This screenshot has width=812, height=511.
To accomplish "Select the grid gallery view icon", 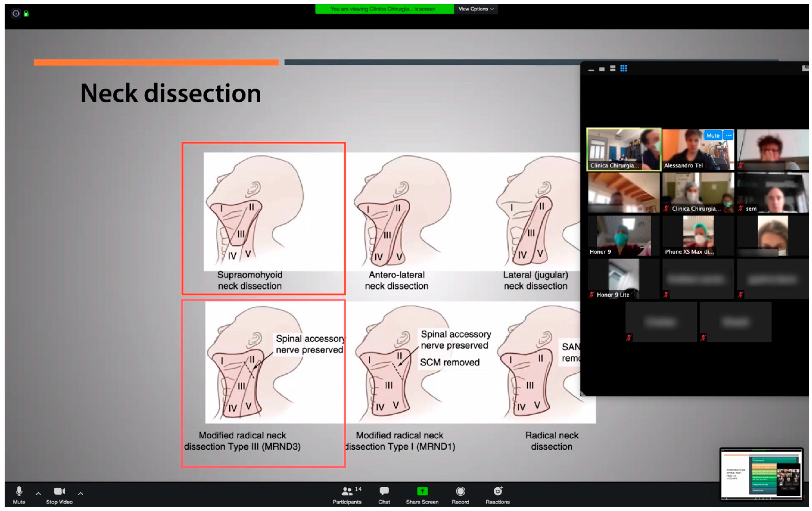I will pyautogui.click(x=624, y=68).
